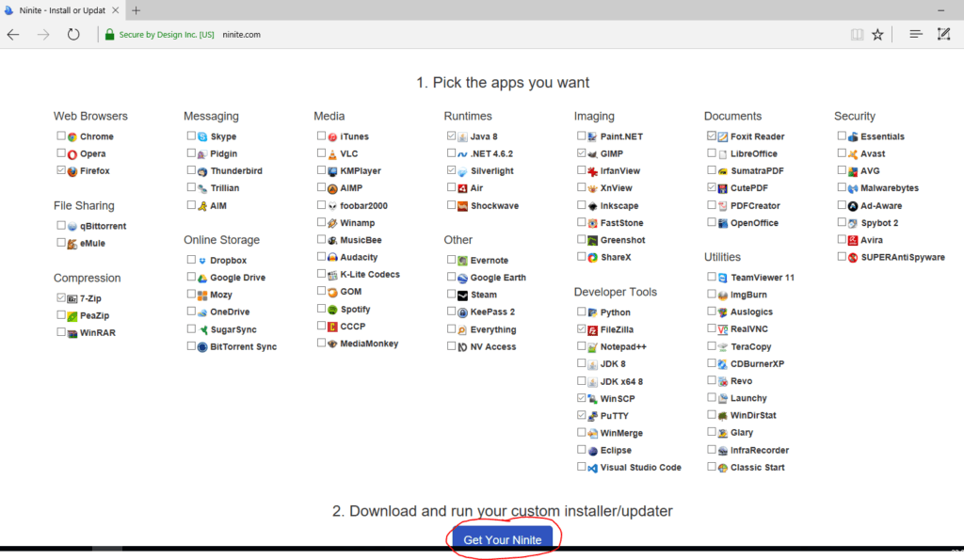The width and height of the screenshot is (964, 560).
Task: Uncheck the CutePDF checkbox
Action: tap(712, 187)
